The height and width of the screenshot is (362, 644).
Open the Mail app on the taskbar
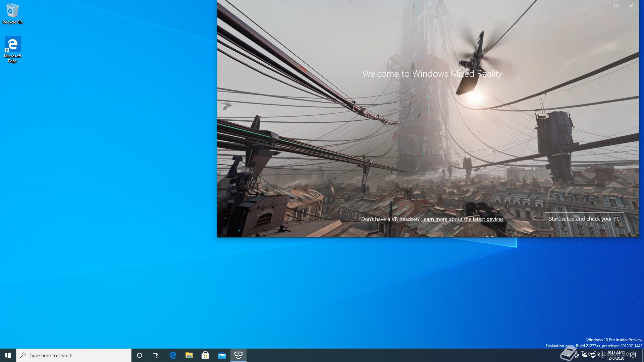point(222,355)
